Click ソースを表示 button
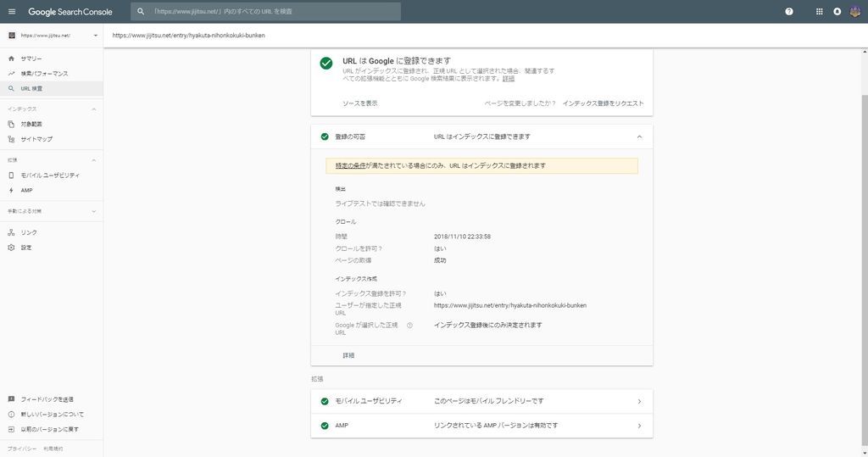Viewport: 868px width, 457px height. point(359,103)
